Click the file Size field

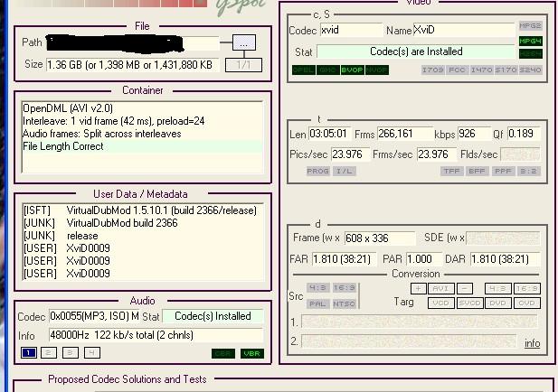point(132,65)
